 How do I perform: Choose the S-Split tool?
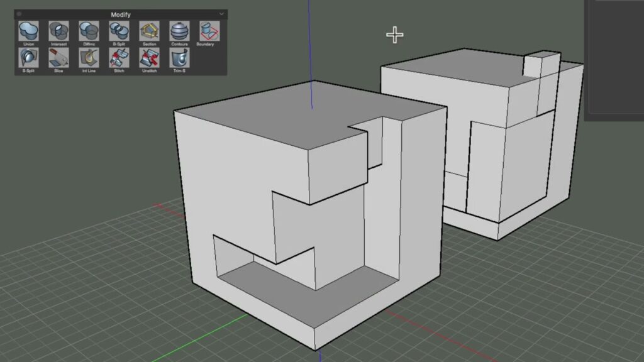point(28,58)
